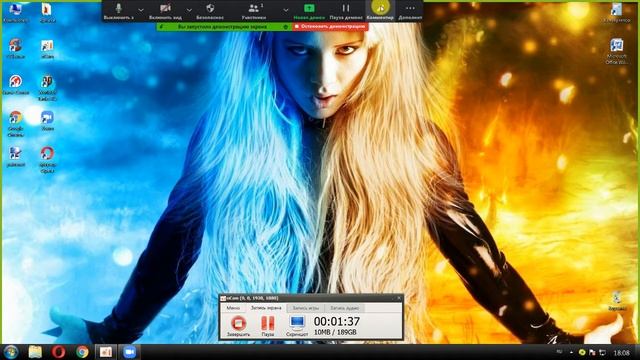Pause the oCam recording
Image resolution: width=640 pixels, height=360 pixels.
pyautogui.click(x=268, y=325)
